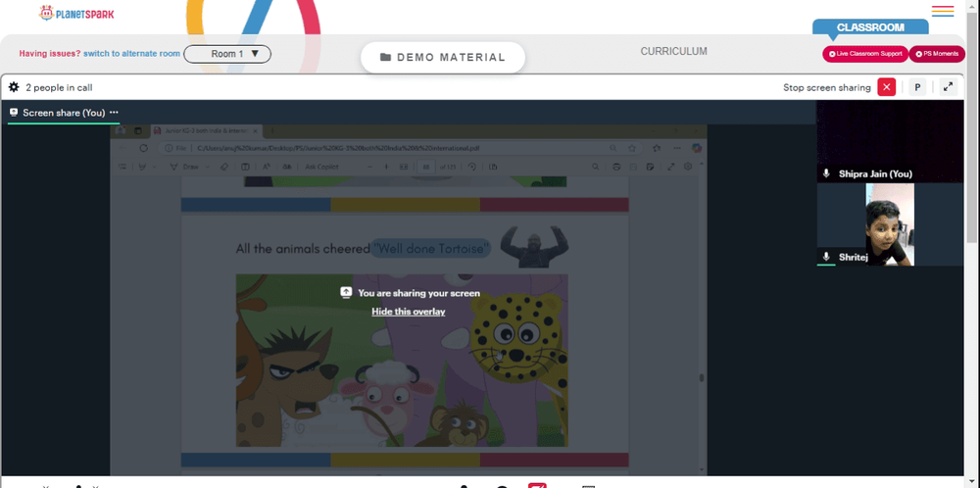
Task: Click the rotate icon in PDF toolbar
Action: coord(472,167)
